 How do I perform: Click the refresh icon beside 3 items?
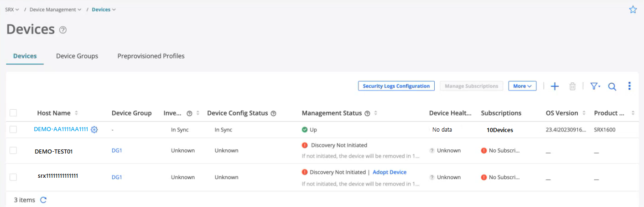(43, 200)
